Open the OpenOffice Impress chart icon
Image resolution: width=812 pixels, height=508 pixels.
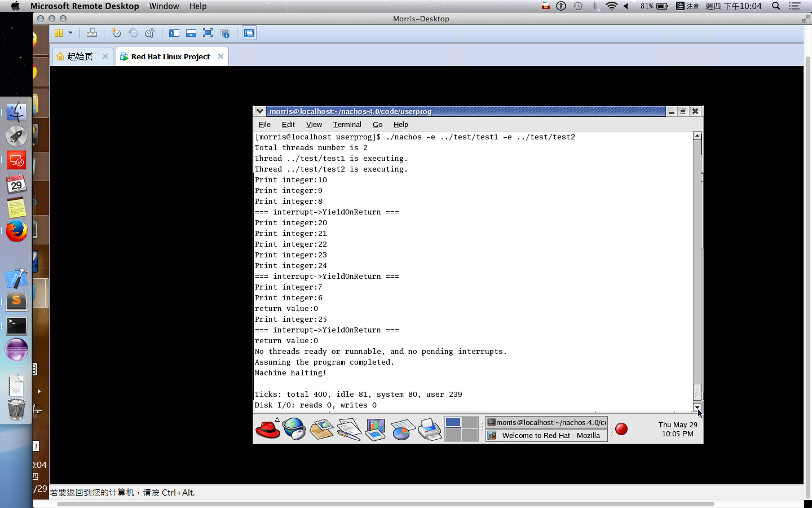[375, 429]
